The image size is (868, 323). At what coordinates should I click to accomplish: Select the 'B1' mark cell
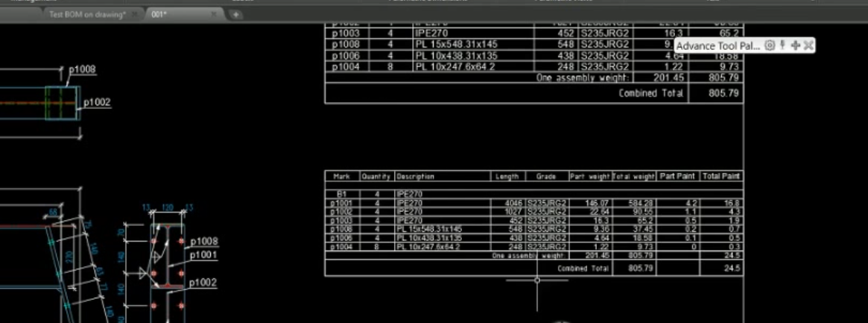[x=342, y=195]
